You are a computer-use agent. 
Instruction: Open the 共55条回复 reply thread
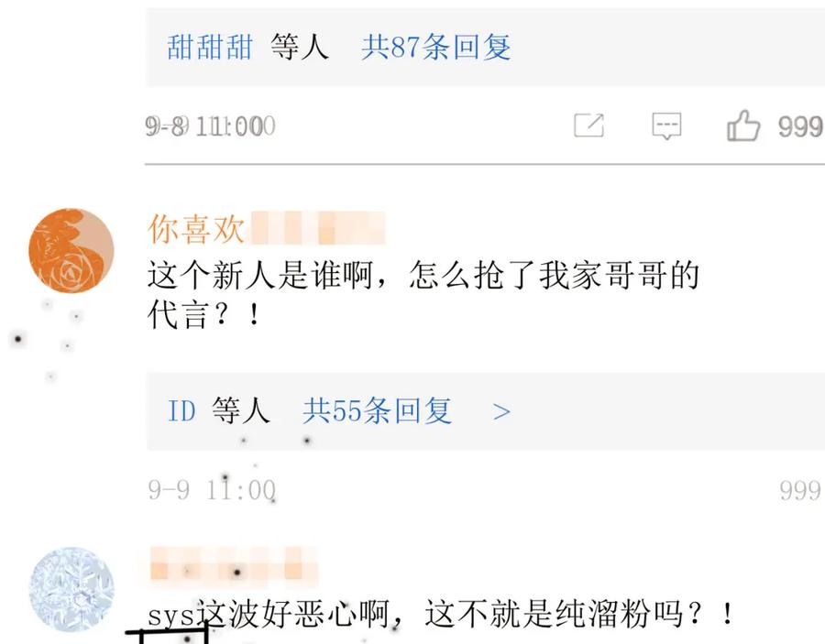coord(378,411)
